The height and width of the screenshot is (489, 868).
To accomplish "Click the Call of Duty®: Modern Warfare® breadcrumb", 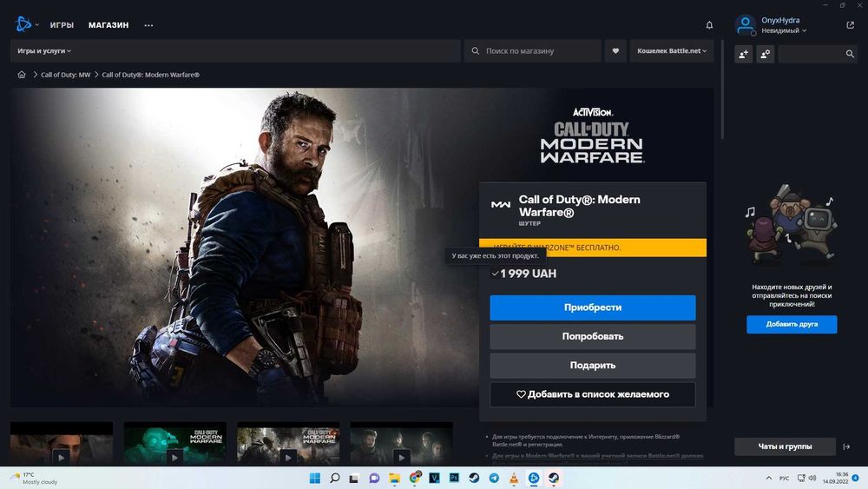I will pyautogui.click(x=150, y=75).
